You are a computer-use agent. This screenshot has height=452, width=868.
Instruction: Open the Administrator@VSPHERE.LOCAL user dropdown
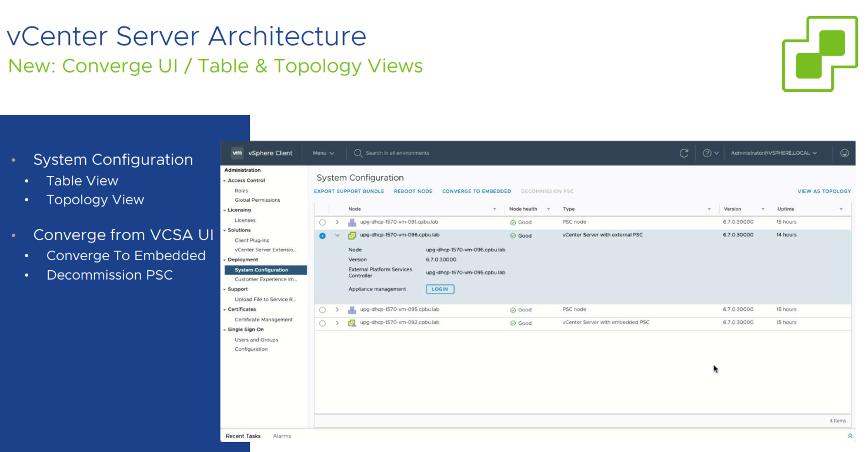pyautogui.click(x=774, y=153)
